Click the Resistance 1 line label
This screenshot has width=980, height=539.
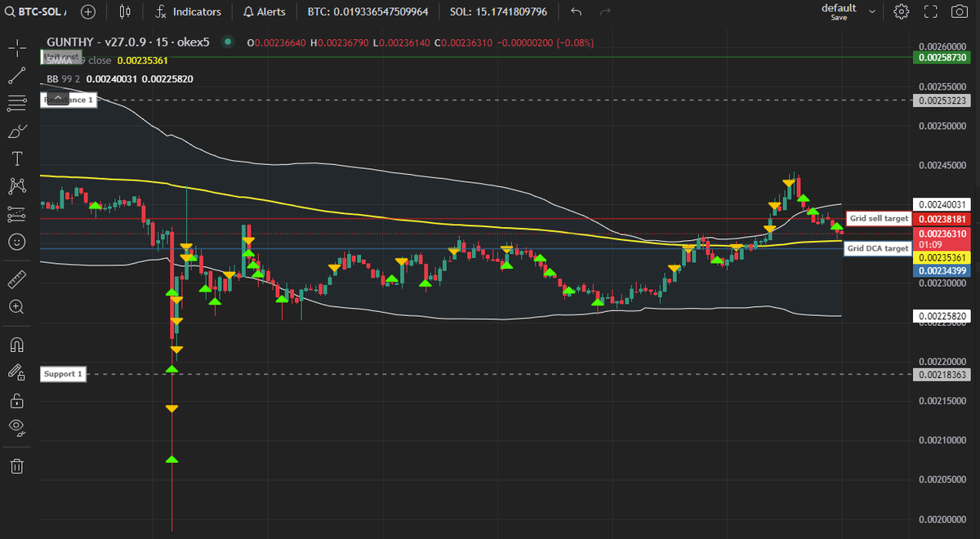[x=69, y=100]
